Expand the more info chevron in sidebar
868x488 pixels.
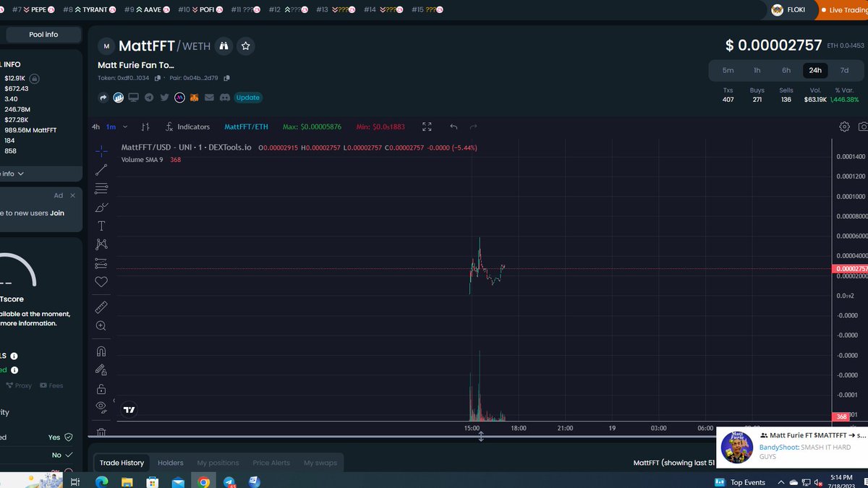[x=20, y=174]
